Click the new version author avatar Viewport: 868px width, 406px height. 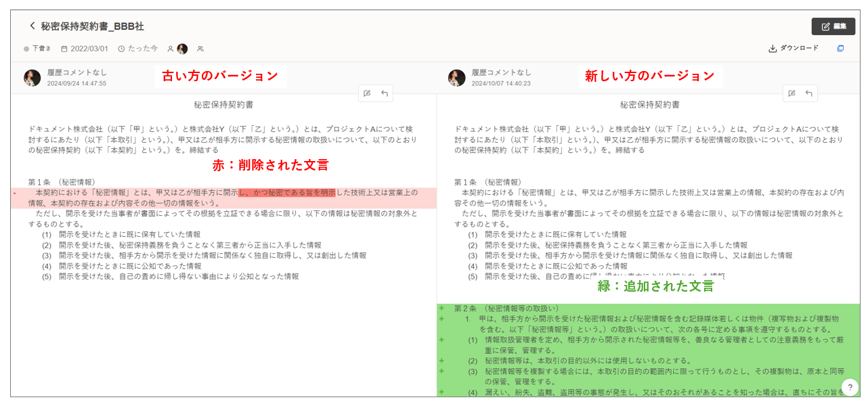[x=456, y=78]
